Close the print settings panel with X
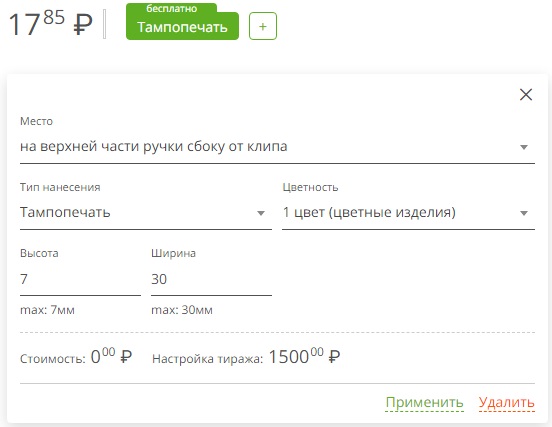The height and width of the screenshot is (427, 552). [x=526, y=94]
